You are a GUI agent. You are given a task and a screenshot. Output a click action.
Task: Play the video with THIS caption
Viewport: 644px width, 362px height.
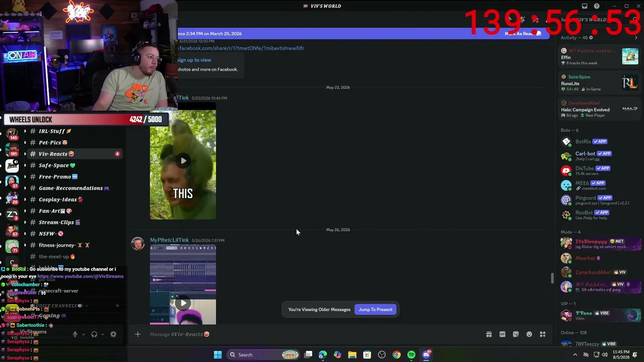183,161
